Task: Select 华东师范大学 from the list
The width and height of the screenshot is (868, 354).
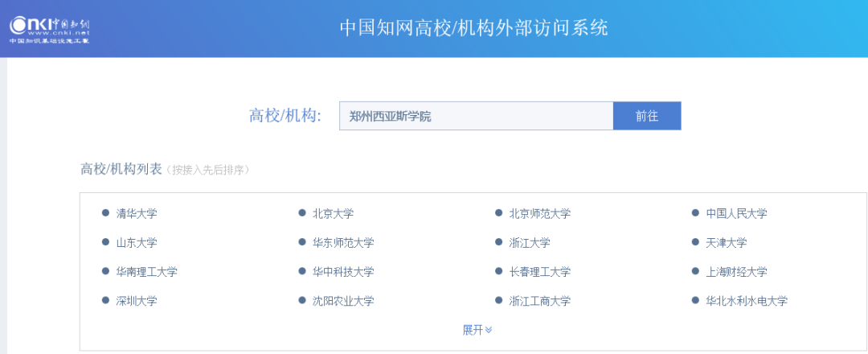Action: pyautogui.click(x=343, y=243)
